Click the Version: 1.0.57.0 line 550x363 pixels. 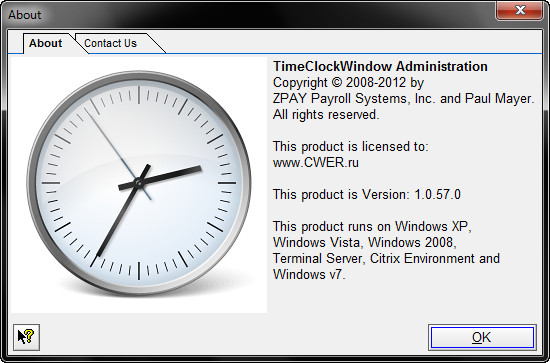tap(367, 194)
